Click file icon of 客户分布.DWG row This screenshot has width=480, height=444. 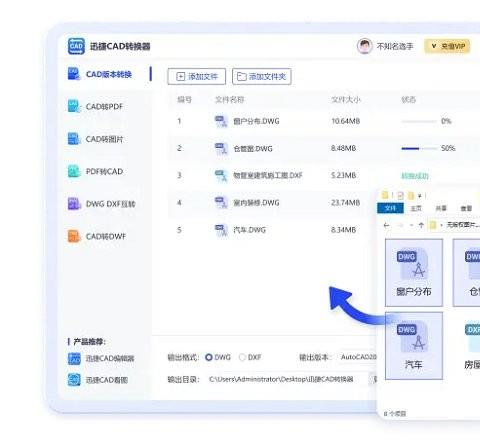click(221, 121)
